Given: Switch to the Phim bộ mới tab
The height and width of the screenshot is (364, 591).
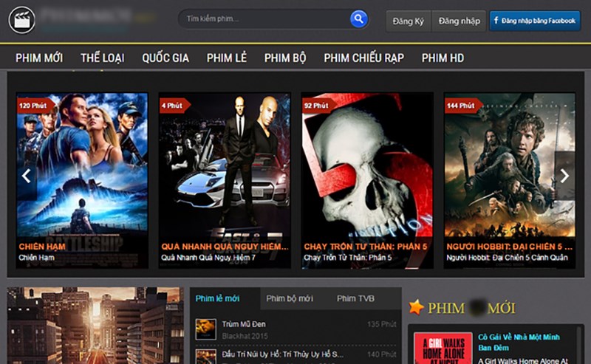Looking at the screenshot, I should [290, 298].
